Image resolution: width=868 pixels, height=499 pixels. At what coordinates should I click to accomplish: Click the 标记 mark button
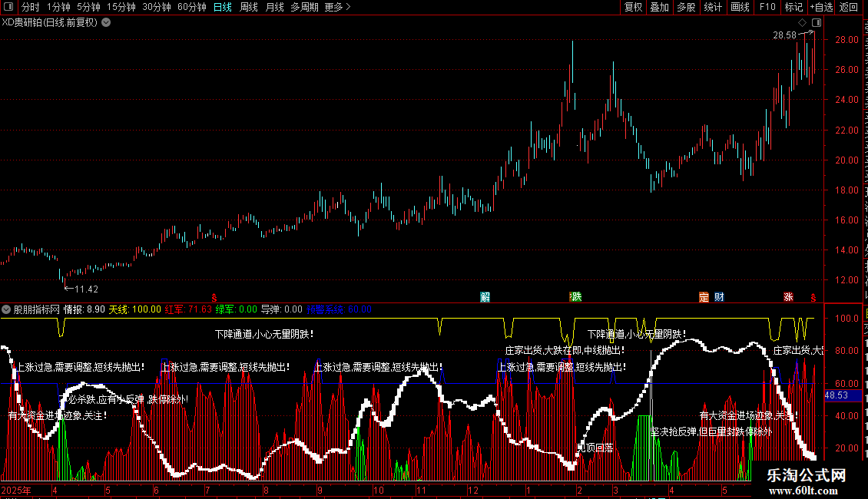793,7
